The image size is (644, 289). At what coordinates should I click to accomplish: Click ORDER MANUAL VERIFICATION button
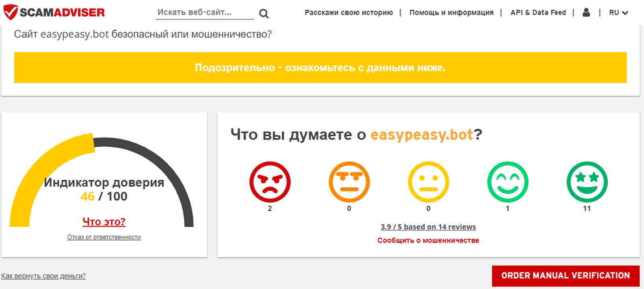click(x=566, y=276)
